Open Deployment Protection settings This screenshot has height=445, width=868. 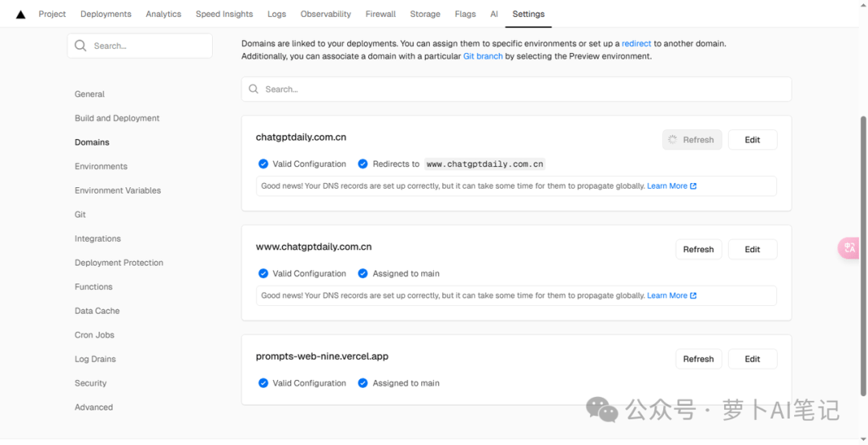click(x=119, y=263)
